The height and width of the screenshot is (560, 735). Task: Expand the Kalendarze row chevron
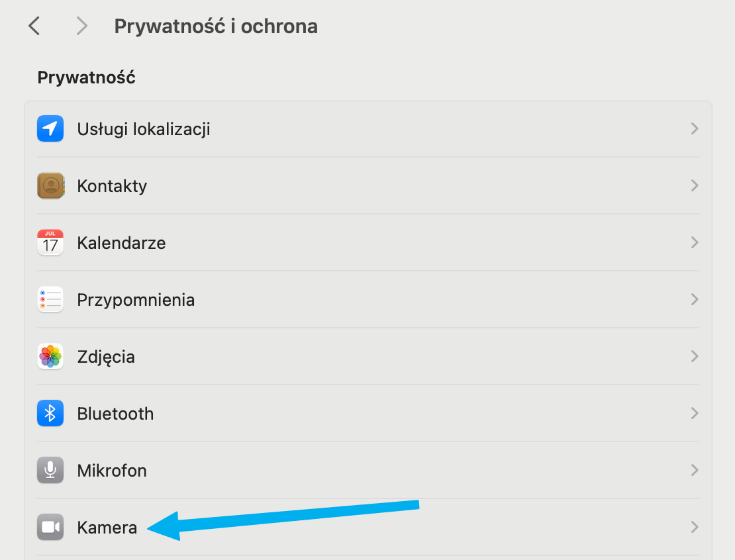pyautogui.click(x=694, y=243)
